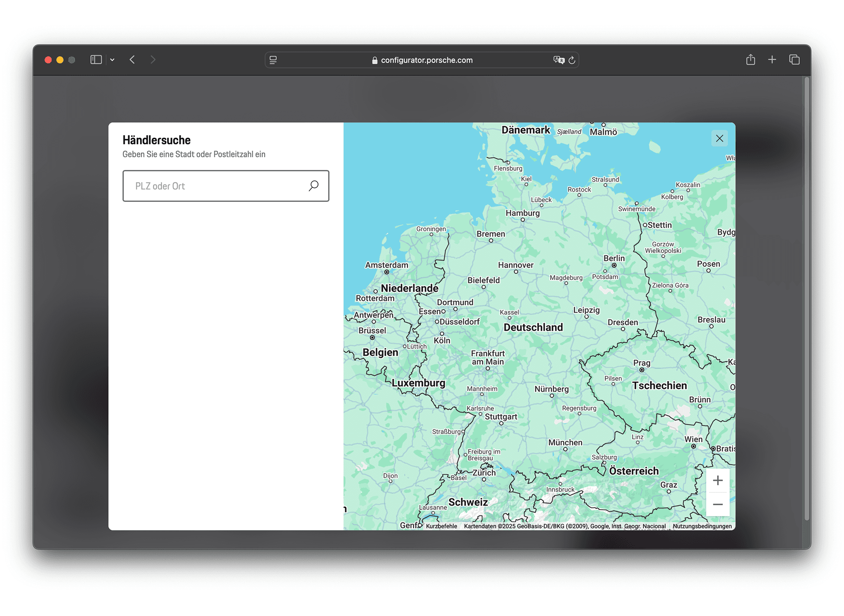
Task: Click München on the map
Action: click(565, 442)
